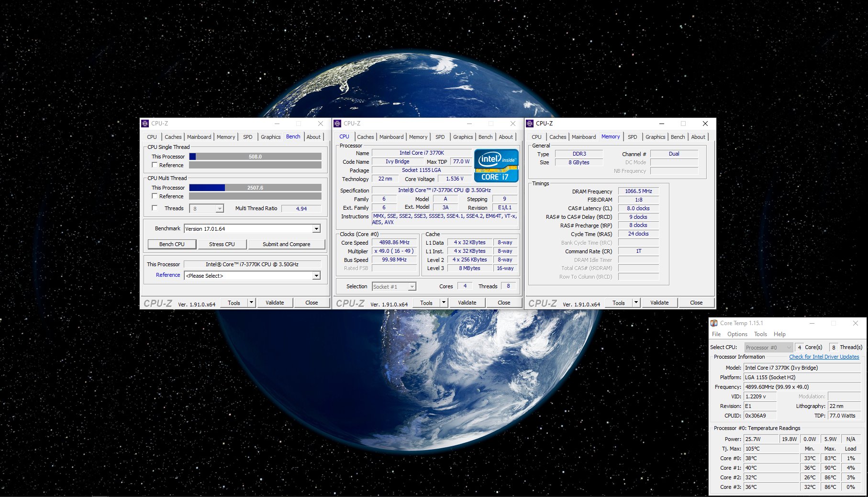This screenshot has height=497, width=868.
Task: Open the Tools menu in Core Temp
Action: [760, 334]
